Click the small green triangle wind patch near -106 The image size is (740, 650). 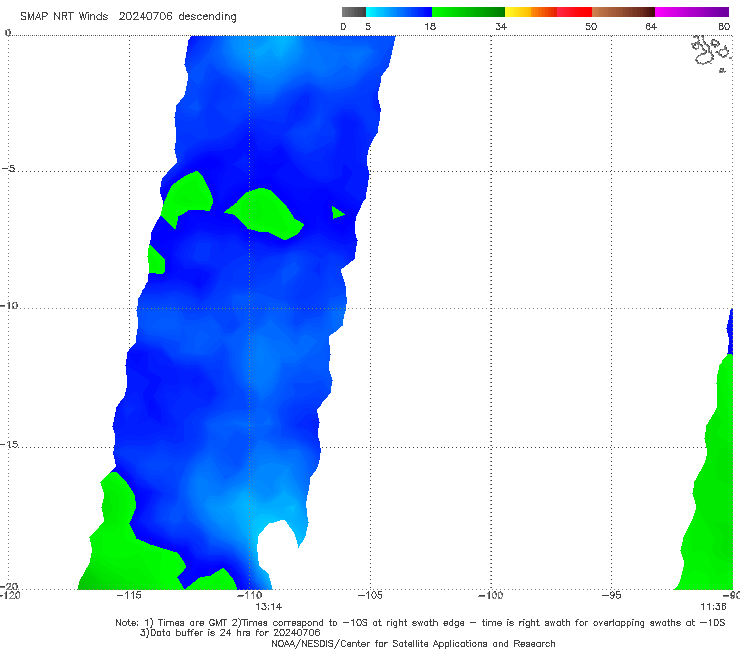tap(337, 213)
